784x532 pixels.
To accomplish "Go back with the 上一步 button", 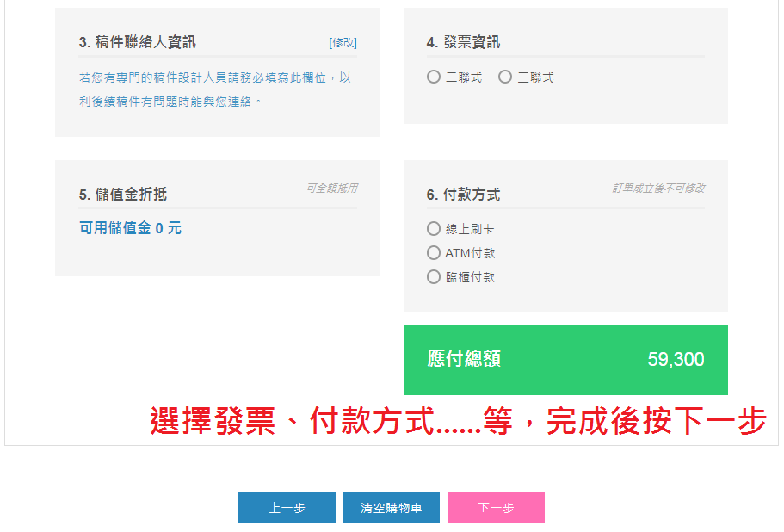I will tap(287, 508).
